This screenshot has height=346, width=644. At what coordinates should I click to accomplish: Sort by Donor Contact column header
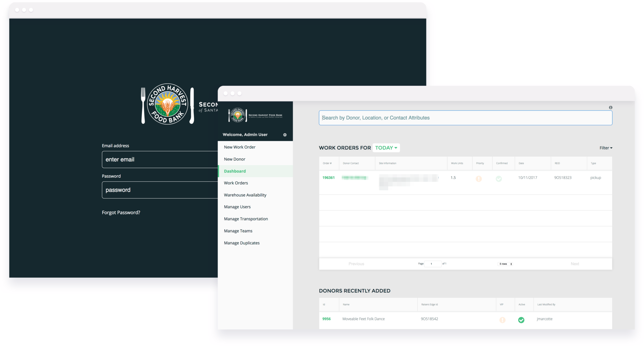pos(357,163)
